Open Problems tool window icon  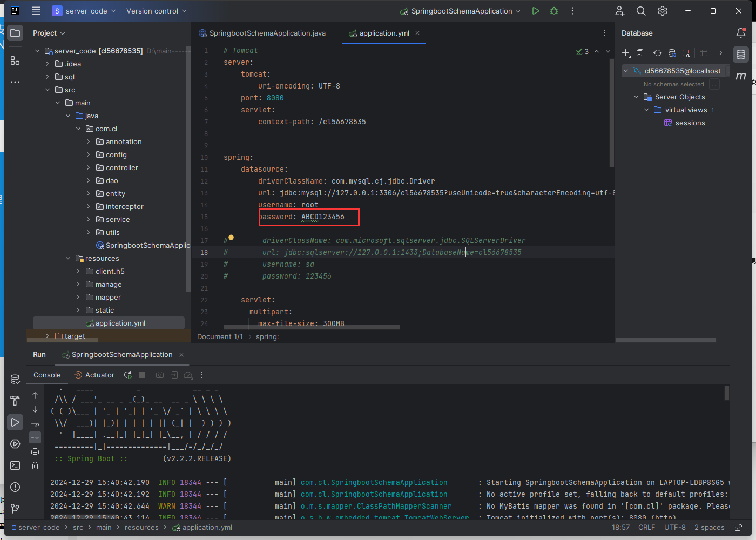(15, 487)
